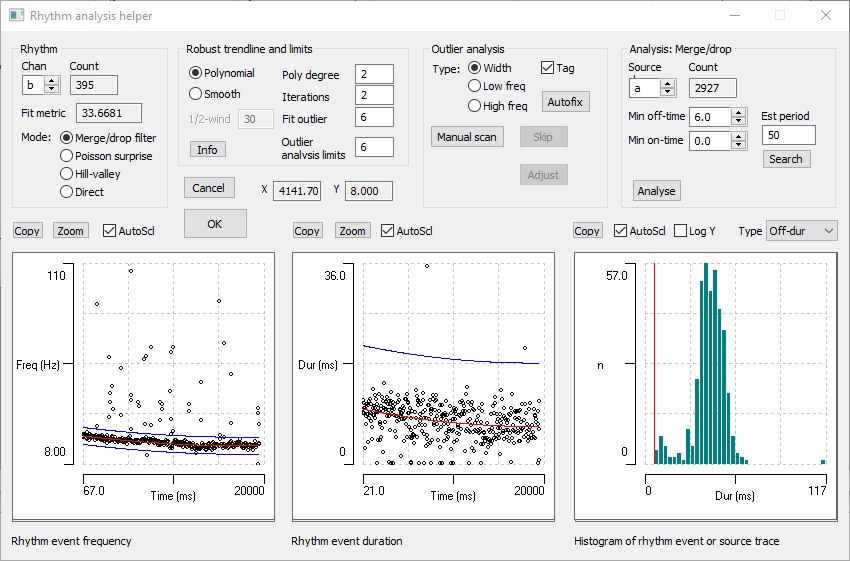Click the Manual scan button
This screenshot has height=561, width=850.
coord(467,137)
